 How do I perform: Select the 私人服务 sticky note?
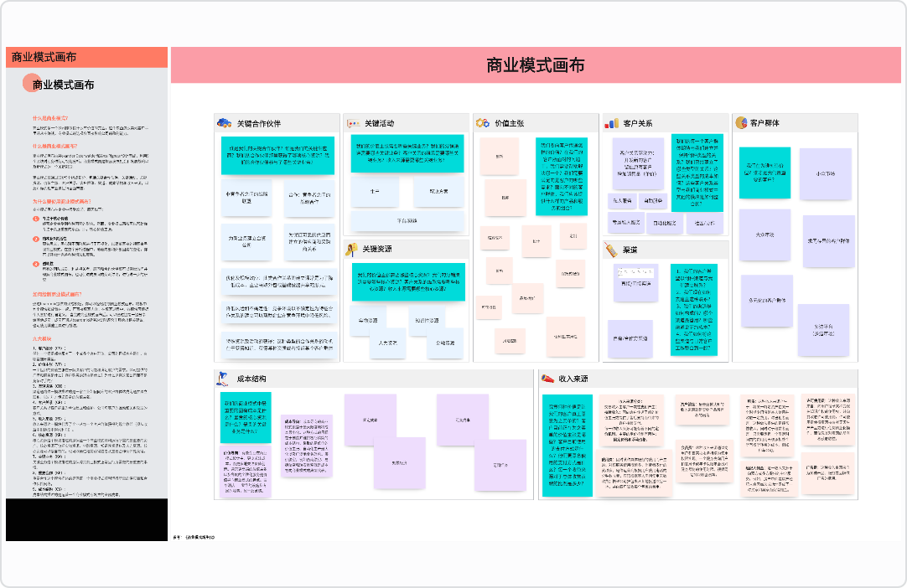tap(622, 201)
